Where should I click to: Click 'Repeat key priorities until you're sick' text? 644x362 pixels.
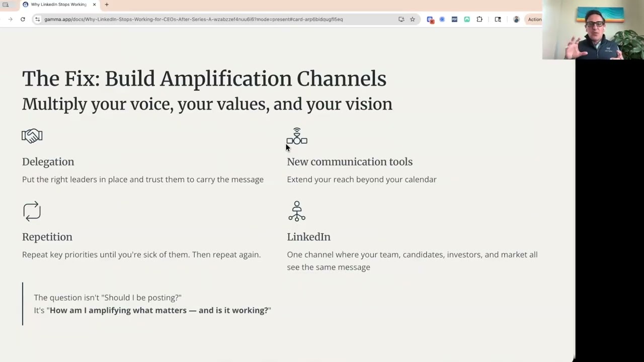click(141, 255)
